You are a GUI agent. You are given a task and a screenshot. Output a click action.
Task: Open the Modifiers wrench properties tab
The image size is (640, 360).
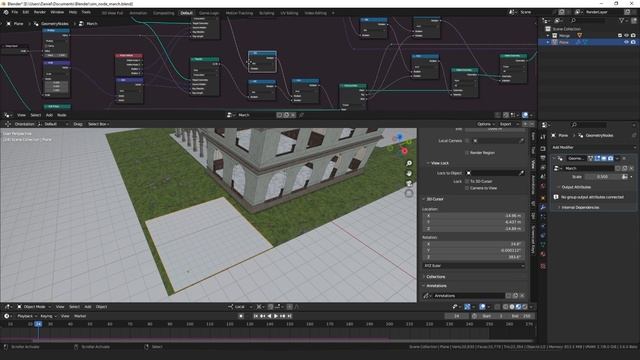(543, 207)
